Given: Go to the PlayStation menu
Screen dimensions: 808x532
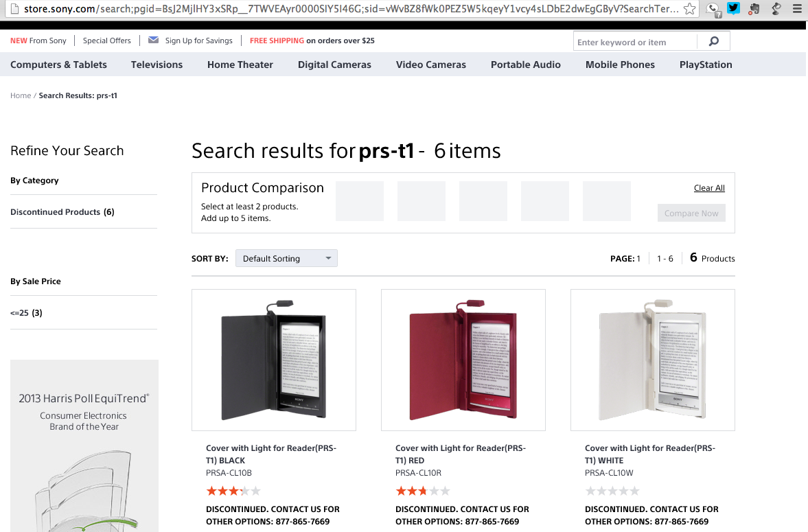Looking at the screenshot, I should coord(706,65).
